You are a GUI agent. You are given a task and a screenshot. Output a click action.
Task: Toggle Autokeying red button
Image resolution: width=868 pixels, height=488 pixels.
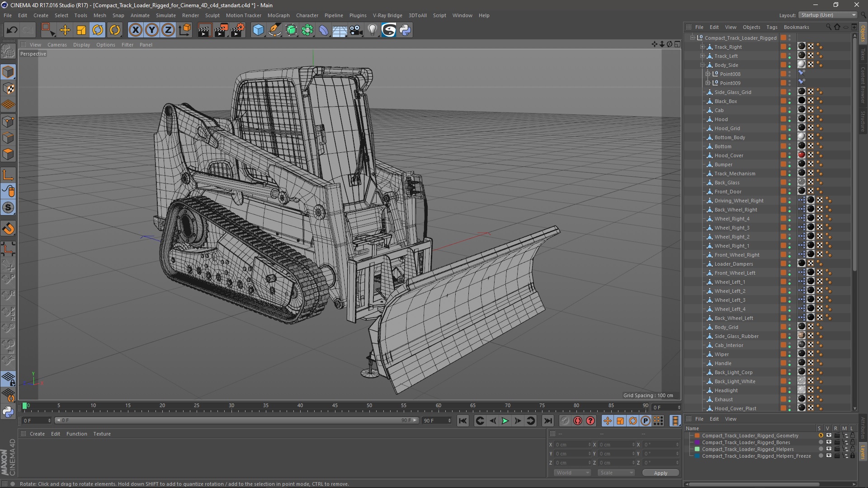577,421
